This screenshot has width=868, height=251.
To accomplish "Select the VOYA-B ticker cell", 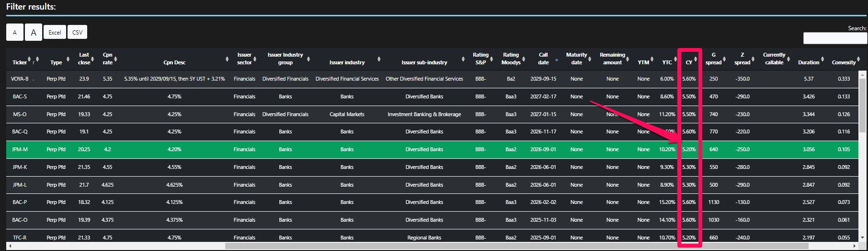I will (20, 79).
